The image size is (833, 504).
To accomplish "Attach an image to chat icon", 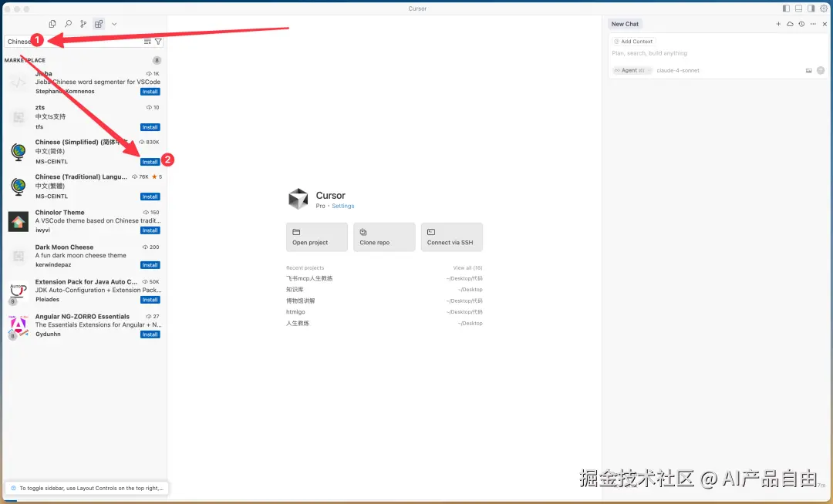I will (808, 71).
